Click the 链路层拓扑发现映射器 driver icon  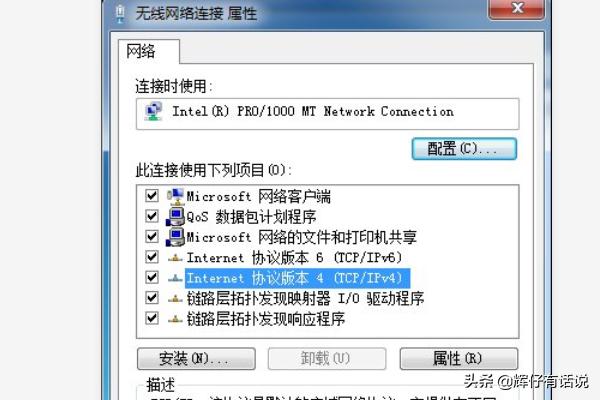click(175, 299)
